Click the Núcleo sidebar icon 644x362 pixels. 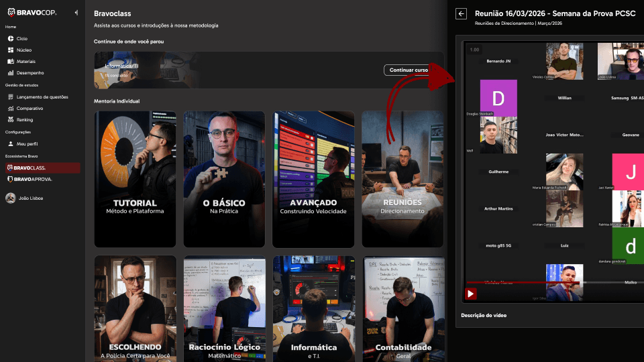pos(11,50)
